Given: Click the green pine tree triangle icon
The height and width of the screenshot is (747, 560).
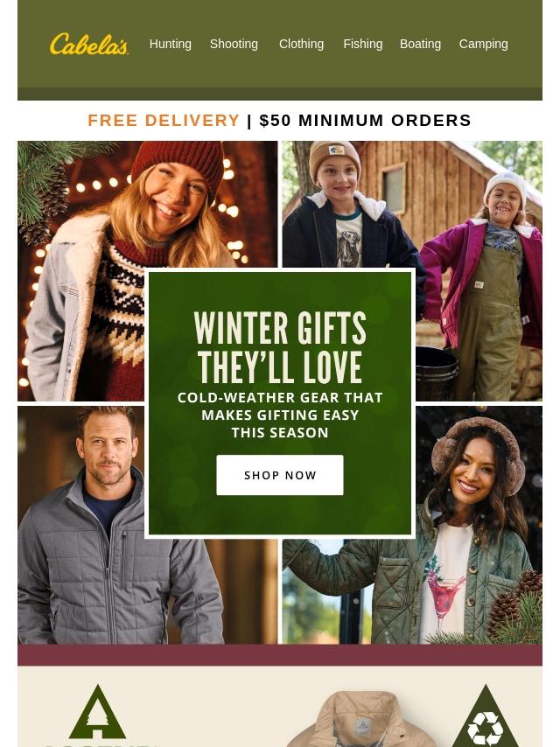Looking at the screenshot, I should coord(98,712).
